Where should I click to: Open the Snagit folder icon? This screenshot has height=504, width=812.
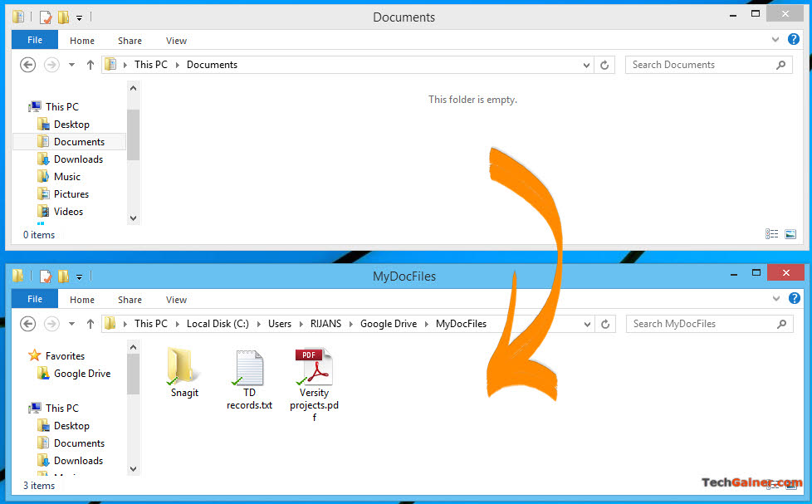click(x=179, y=366)
